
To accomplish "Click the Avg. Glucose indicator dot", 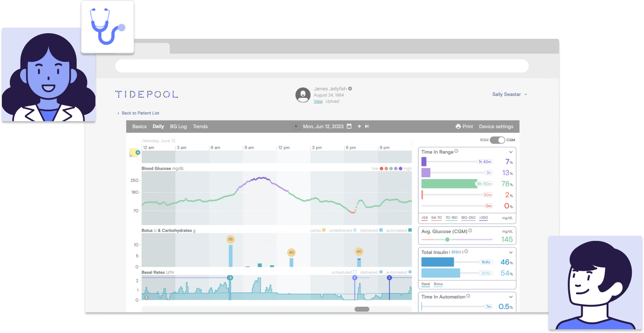I will (x=447, y=239).
